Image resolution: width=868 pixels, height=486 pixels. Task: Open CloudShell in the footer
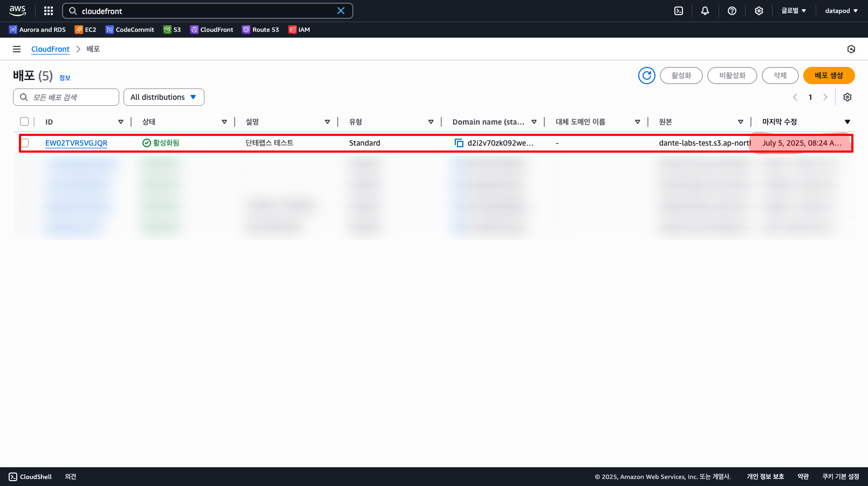(30, 477)
